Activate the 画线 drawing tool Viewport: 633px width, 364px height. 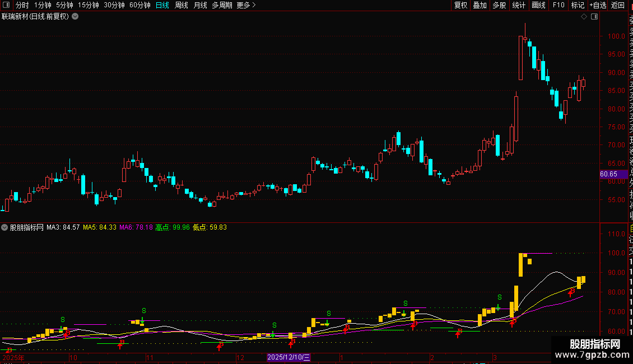[x=538, y=5]
